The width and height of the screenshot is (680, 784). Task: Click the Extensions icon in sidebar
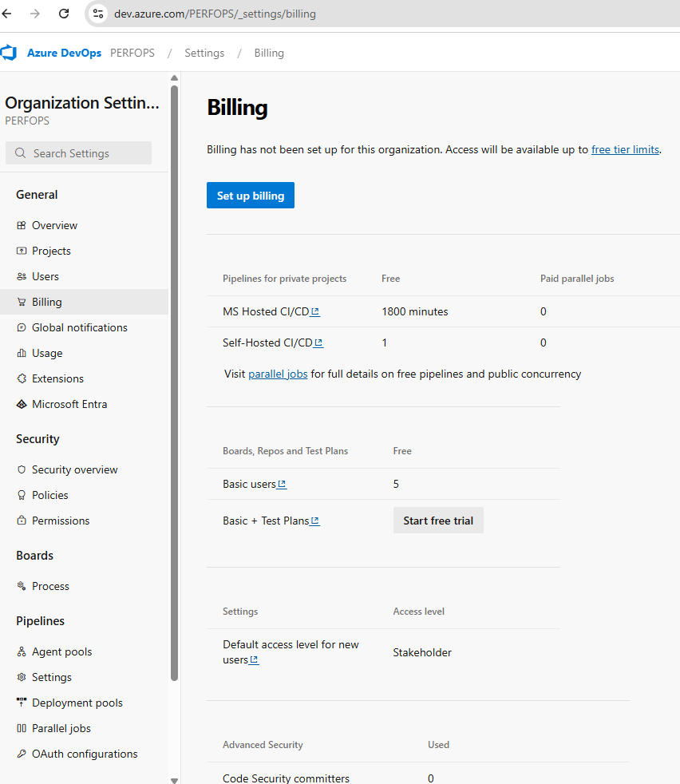coord(21,378)
